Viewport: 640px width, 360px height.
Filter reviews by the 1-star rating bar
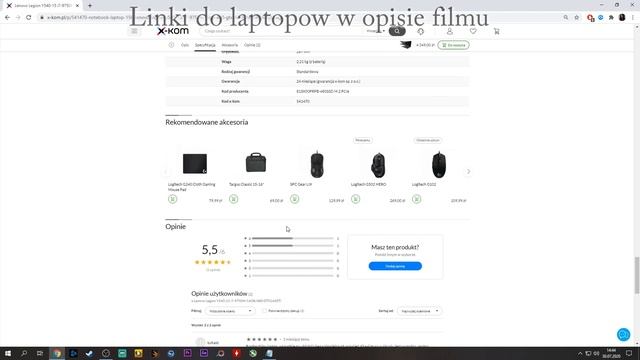(292, 276)
